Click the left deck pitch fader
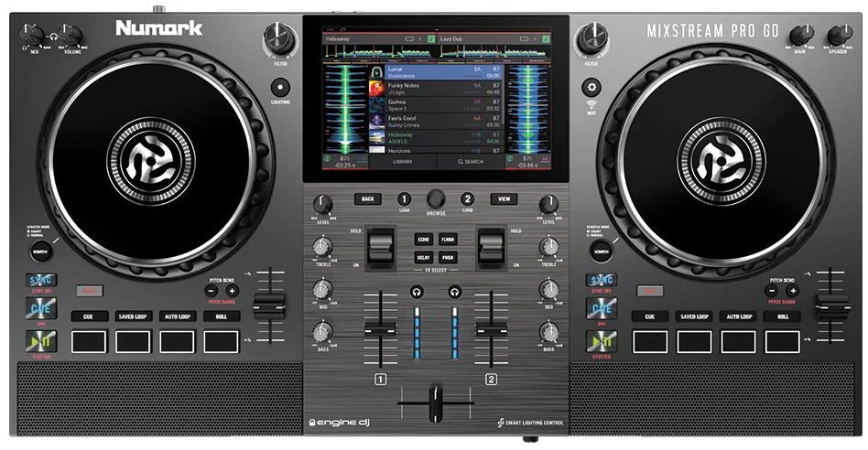 coord(269,306)
